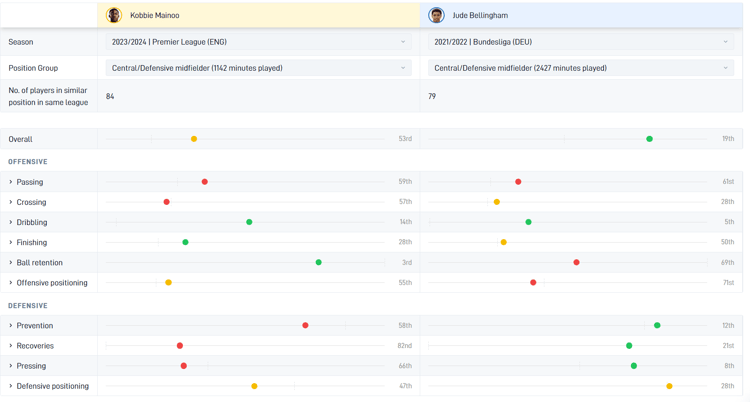Click Mainoo's yellow Overall rank marker
The width and height of the screenshot is (750, 402).
[x=194, y=139]
